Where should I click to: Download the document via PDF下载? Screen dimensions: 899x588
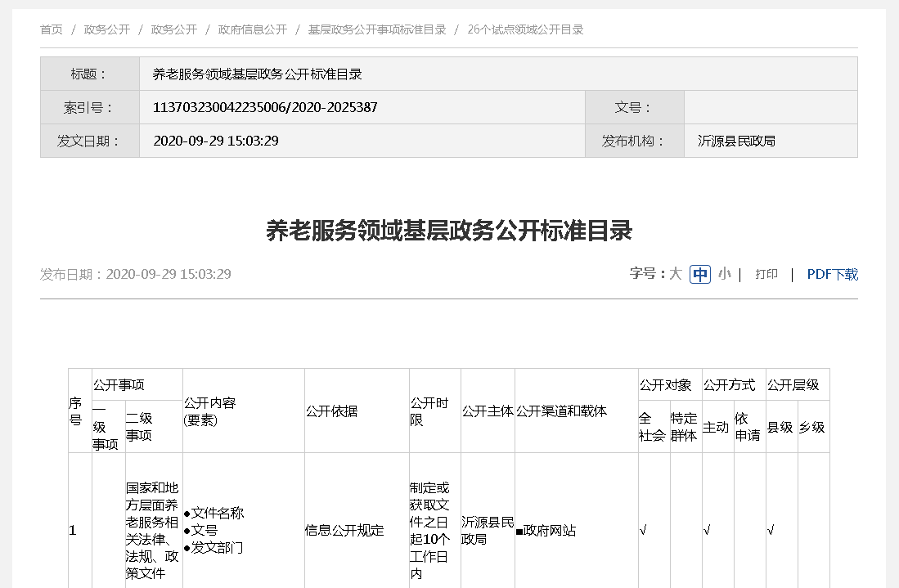coord(832,274)
